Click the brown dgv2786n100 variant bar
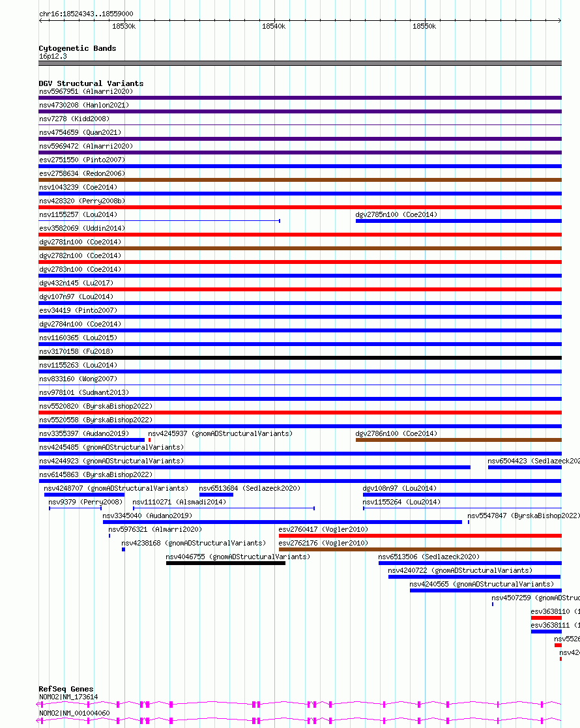580x728 pixels. coord(459,440)
